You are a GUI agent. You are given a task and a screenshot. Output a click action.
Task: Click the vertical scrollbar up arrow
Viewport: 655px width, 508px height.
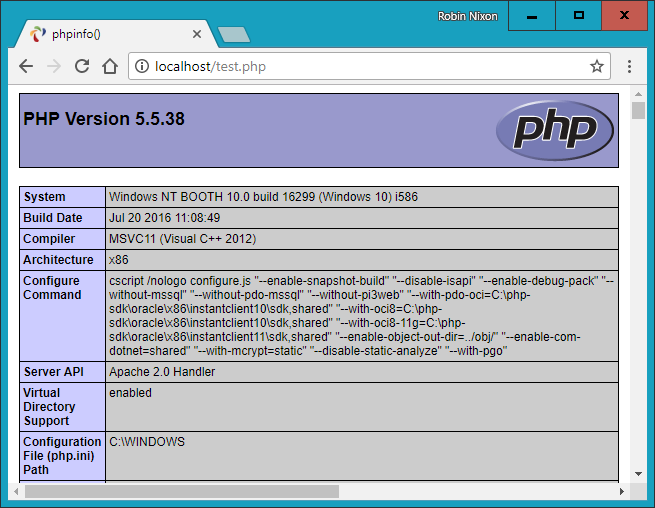coord(638,94)
